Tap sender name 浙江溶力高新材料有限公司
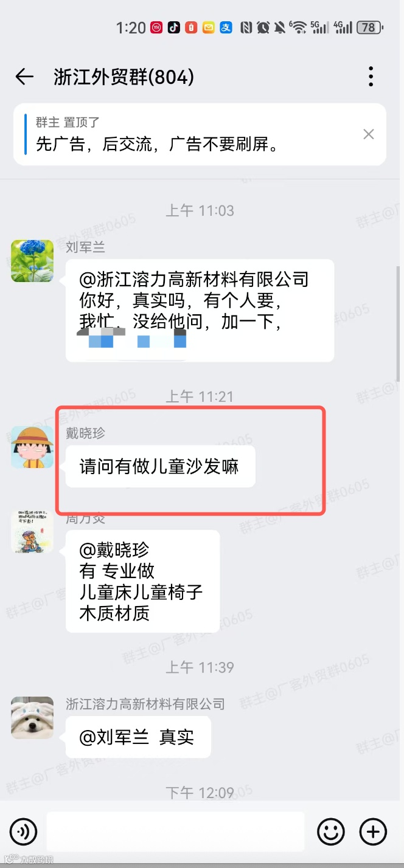Image resolution: width=404 pixels, height=868 pixels. tap(145, 704)
